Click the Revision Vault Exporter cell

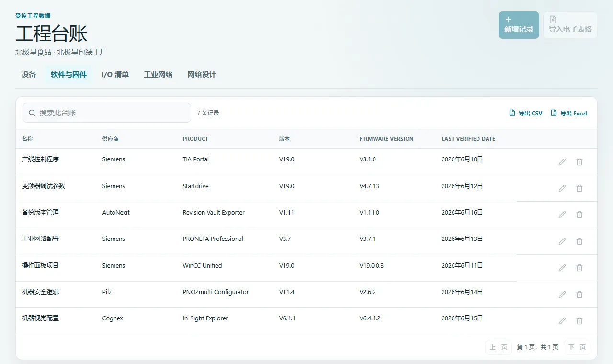point(214,212)
